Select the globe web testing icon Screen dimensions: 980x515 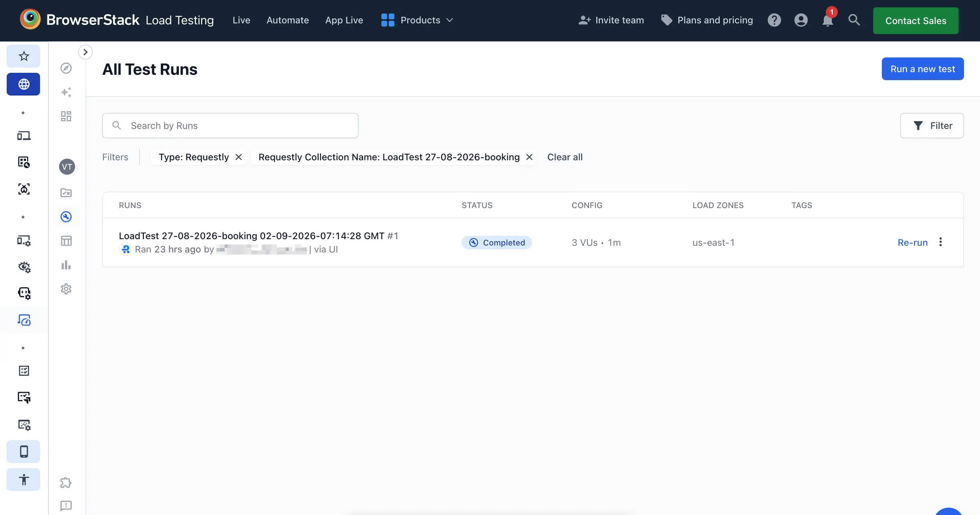point(24,84)
